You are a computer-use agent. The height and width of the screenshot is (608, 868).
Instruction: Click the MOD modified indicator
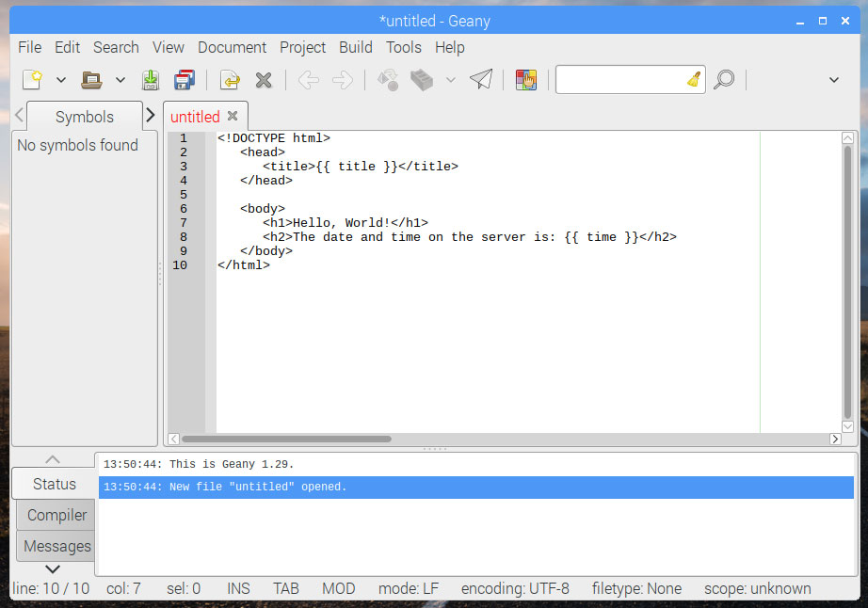point(338,588)
